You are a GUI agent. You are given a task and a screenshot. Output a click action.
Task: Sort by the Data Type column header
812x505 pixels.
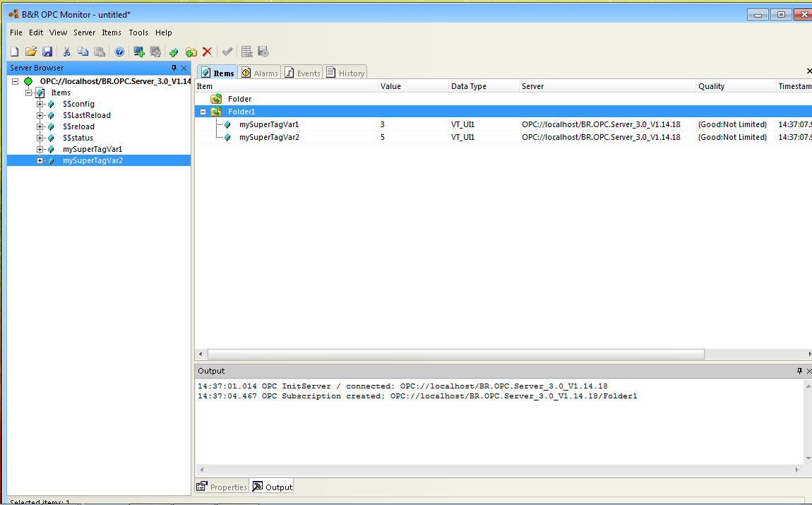tap(484, 86)
